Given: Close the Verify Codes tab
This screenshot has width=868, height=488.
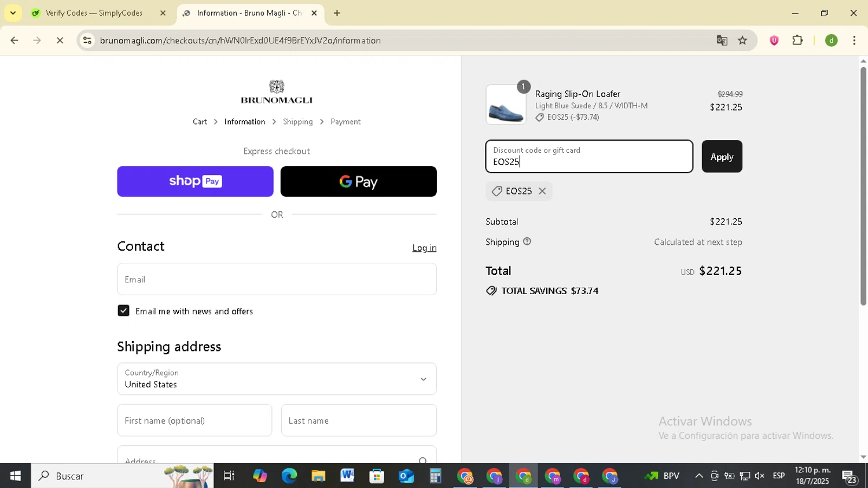Looking at the screenshot, I should point(163,13).
